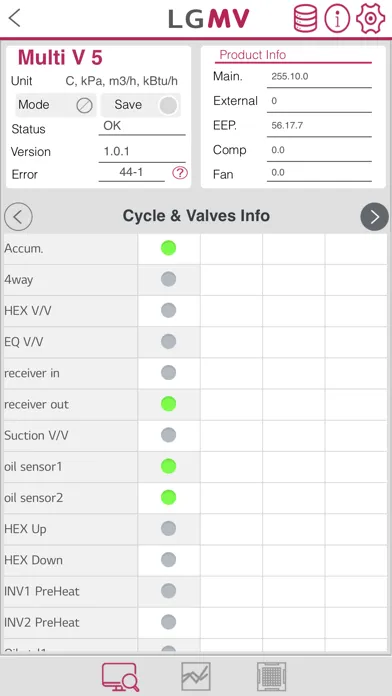Open the database storage icon
392x696 pixels.
(305, 18)
